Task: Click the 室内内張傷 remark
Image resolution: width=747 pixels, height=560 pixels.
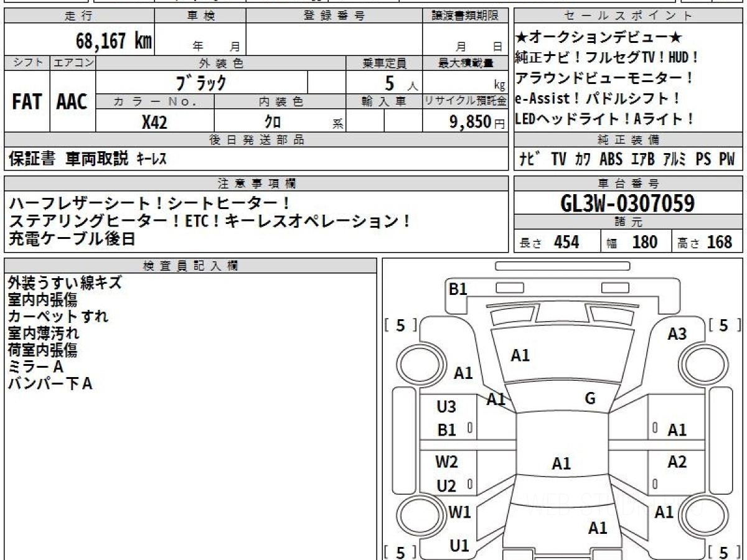Action: coord(42,299)
